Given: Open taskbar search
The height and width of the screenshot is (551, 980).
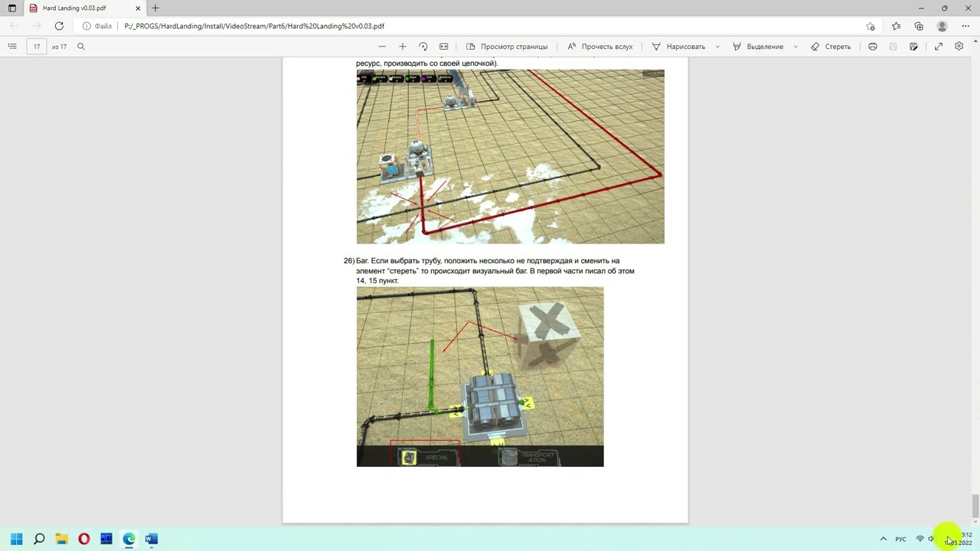Looking at the screenshot, I should [x=39, y=539].
